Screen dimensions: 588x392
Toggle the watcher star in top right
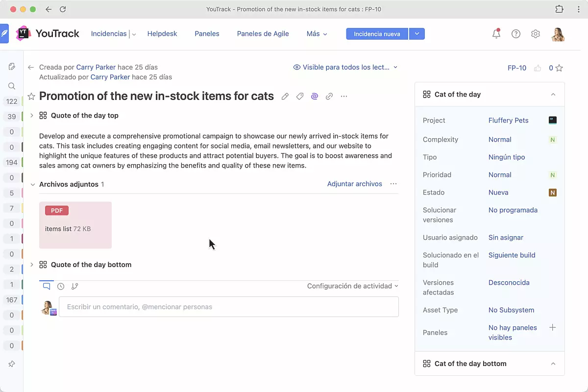tap(559, 68)
